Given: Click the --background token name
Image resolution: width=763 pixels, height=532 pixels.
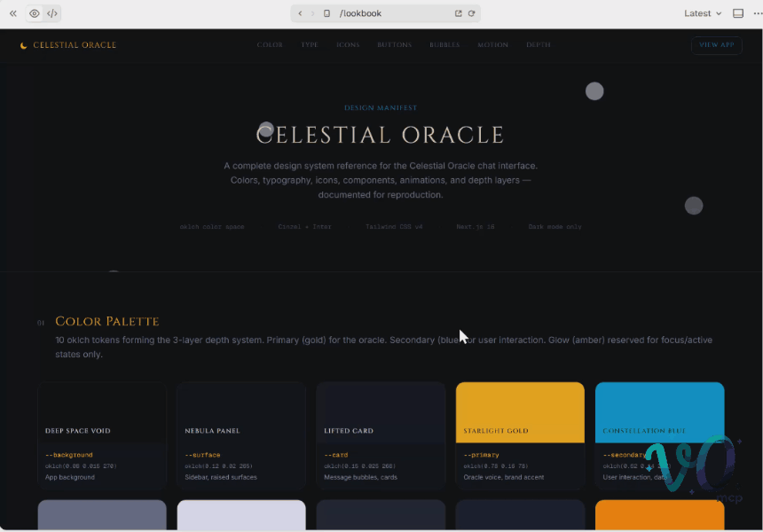Looking at the screenshot, I should [68, 455].
